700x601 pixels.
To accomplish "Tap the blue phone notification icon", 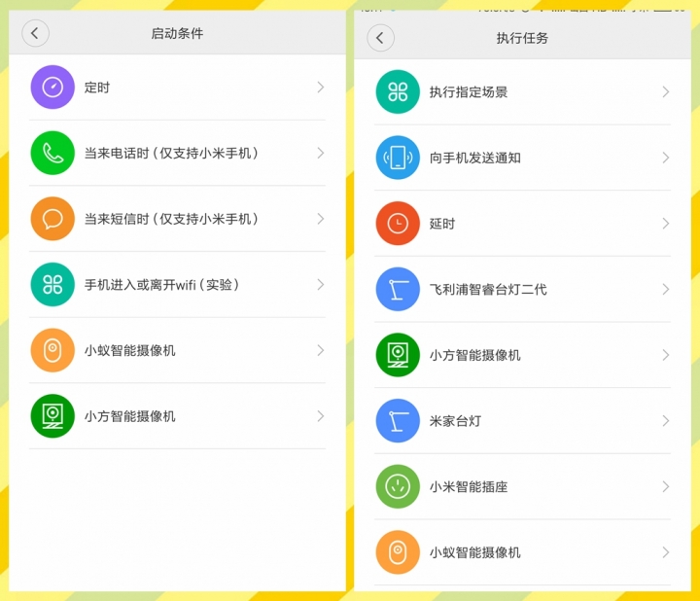I will 398,158.
